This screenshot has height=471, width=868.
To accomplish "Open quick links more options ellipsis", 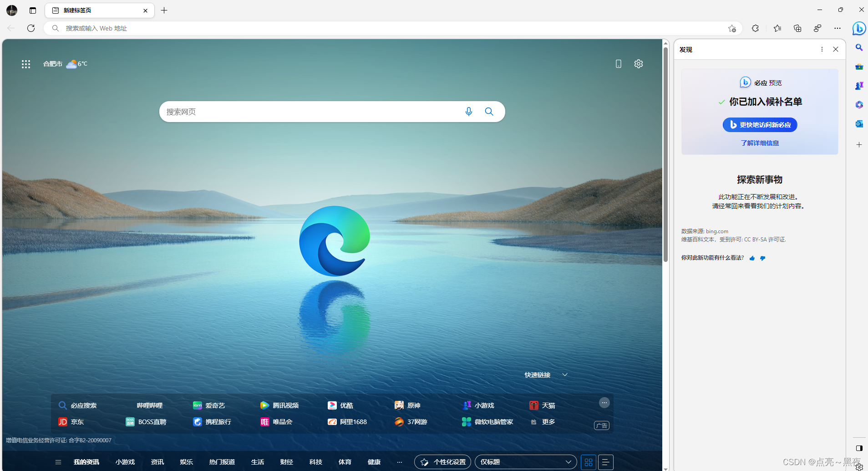I will click(604, 403).
